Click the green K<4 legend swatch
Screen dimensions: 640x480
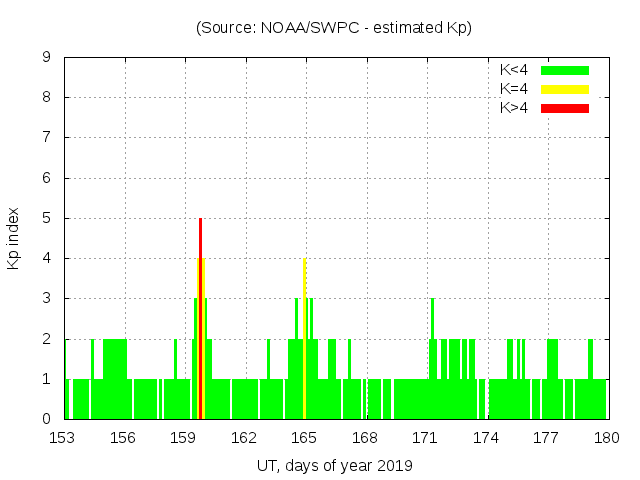565,70
